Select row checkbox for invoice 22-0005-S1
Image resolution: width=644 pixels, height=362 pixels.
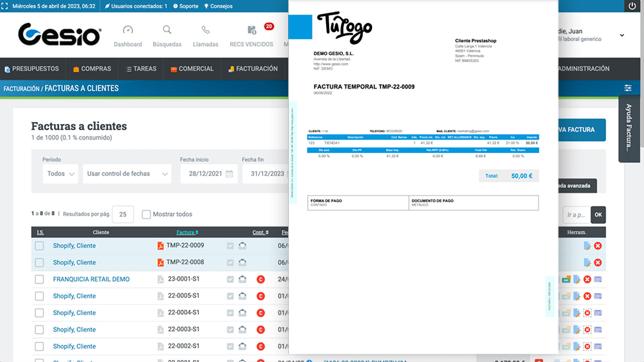pyautogui.click(x=39, y=296)
